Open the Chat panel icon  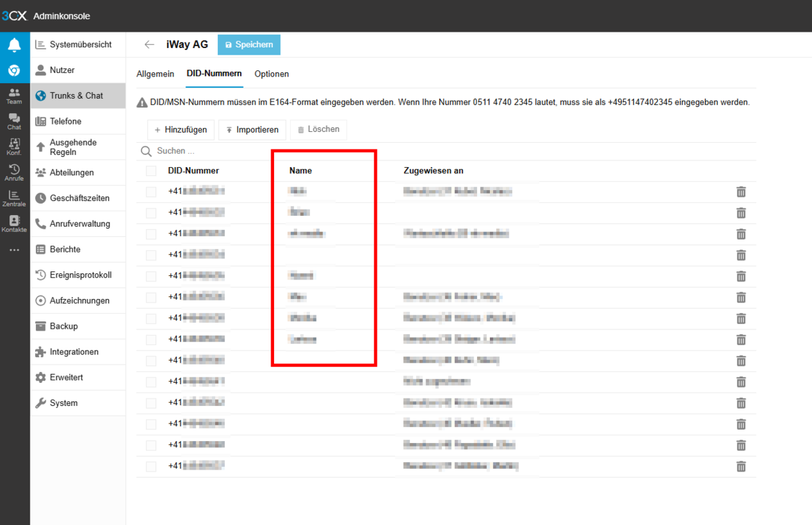[x=14, y=122]
